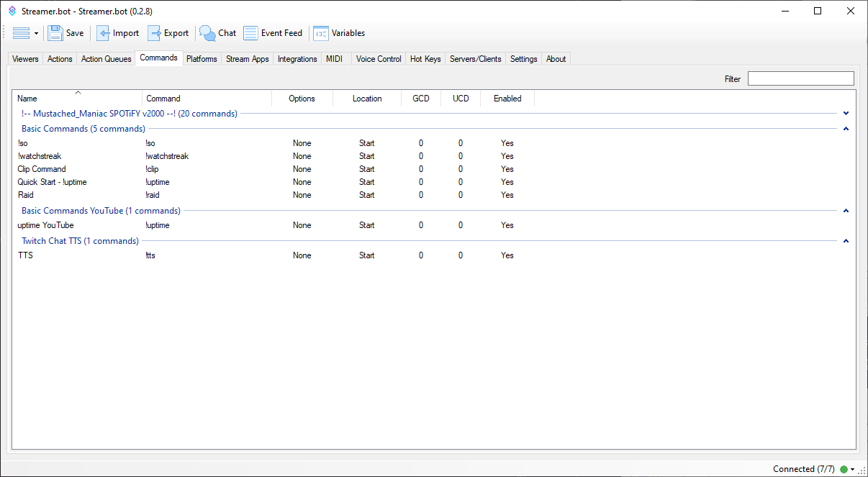868x477 pixels.
Task: Click the Save floppy disk button
Action: tap(65, 33)
